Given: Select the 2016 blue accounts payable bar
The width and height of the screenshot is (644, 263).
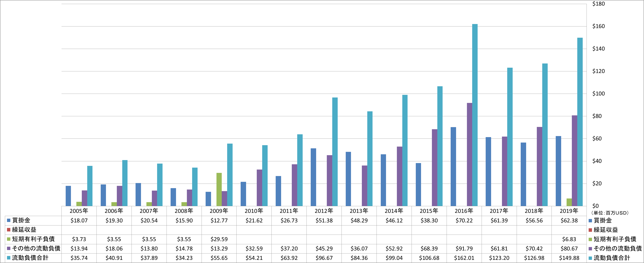Looking at the screenshot, I should pos(453,167).
